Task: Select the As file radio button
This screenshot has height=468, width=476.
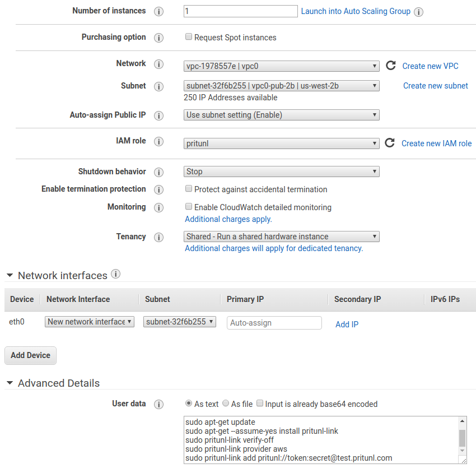Action: click(226, 404)
